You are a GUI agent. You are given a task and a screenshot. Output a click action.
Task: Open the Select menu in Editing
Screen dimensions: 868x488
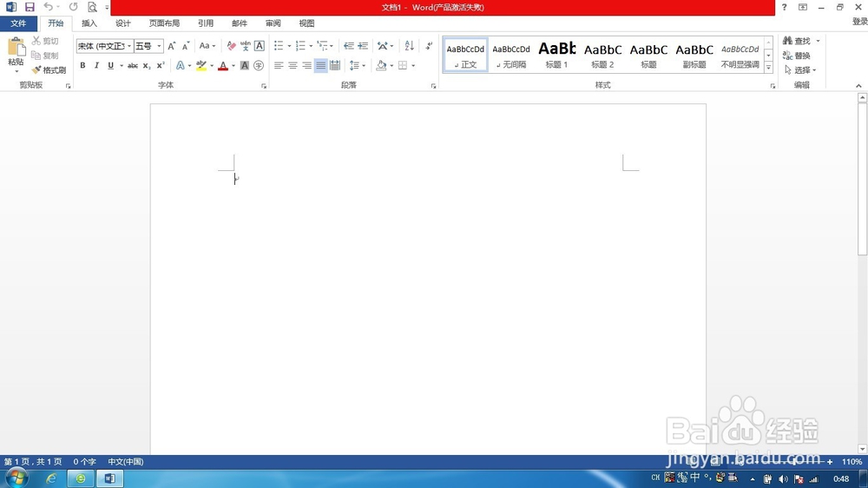pyautogui.click(x=800, y=69)
